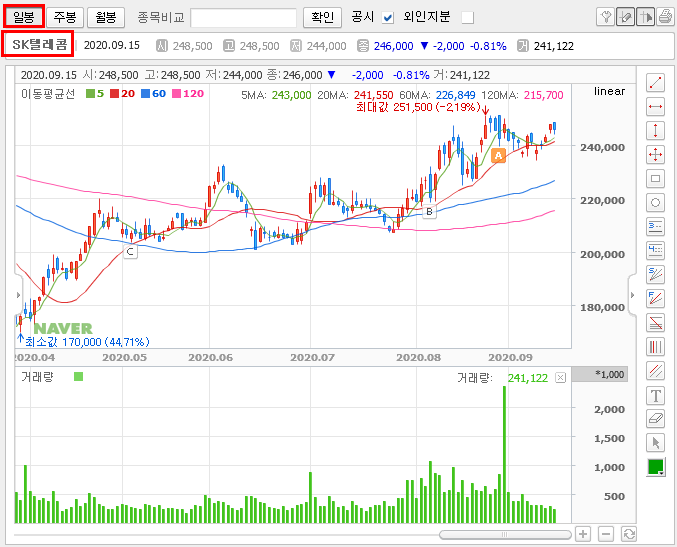
Task: Click the 확인 confirm button
Action: coord(323,17)
